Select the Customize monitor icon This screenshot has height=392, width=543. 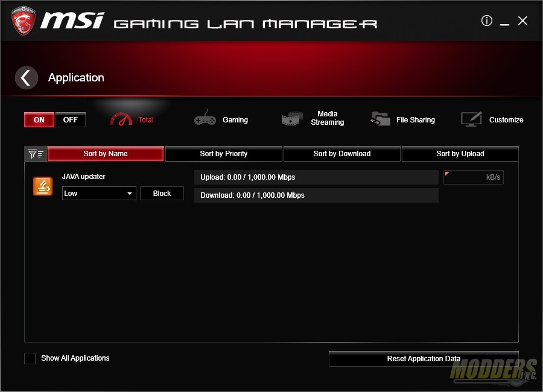click(471, 119)
